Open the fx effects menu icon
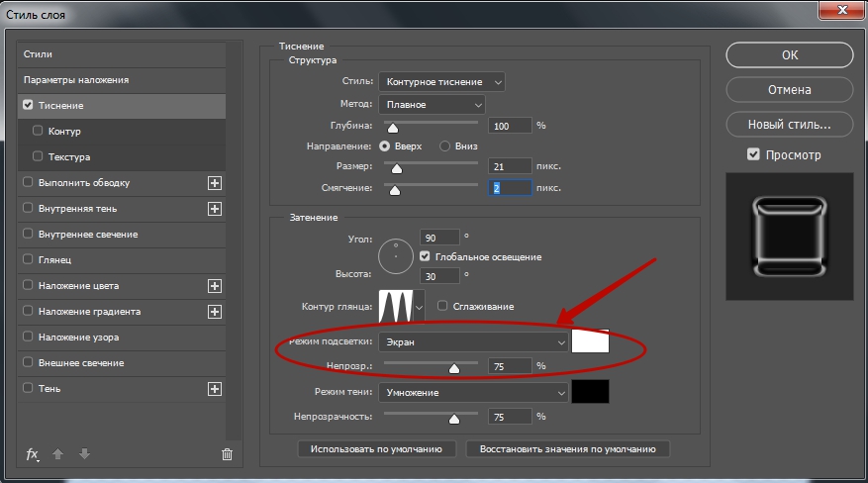 (32, 454)
